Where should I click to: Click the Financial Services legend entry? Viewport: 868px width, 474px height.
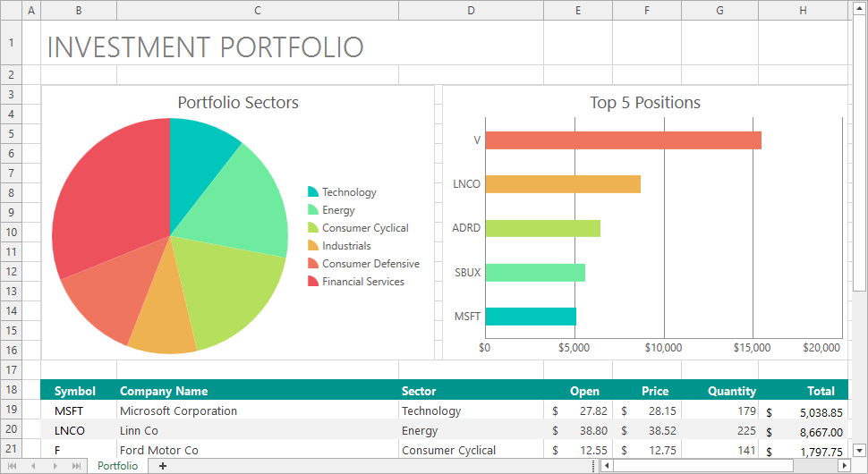[x=362, y=282]
